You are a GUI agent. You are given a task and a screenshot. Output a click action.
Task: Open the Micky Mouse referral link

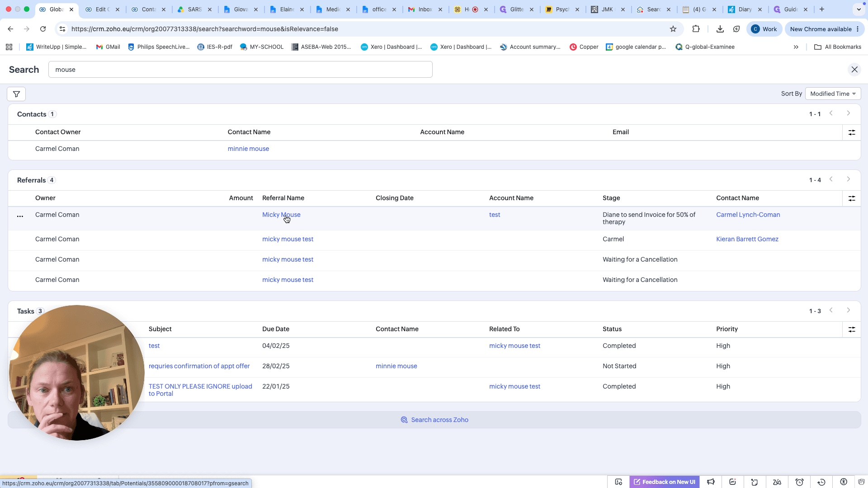coord(281,215)
